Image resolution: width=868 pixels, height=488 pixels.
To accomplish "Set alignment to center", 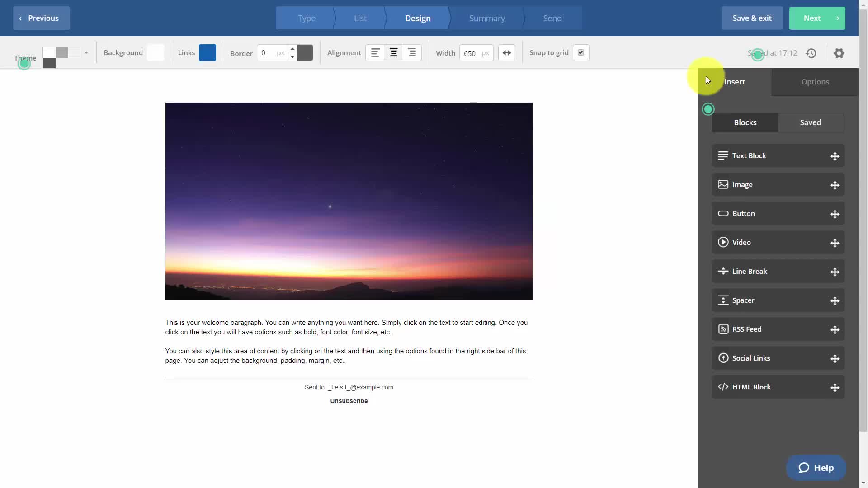I will click(x=394, y=53).
